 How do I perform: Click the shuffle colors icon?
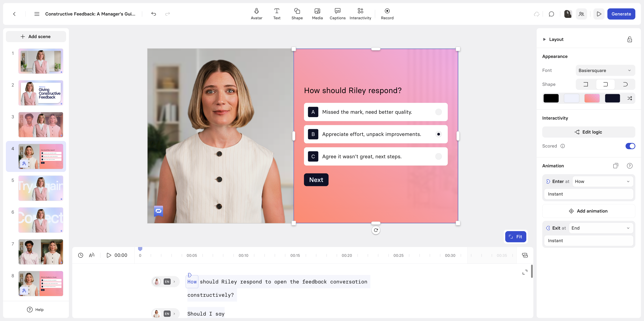click(x=630, y=98)
